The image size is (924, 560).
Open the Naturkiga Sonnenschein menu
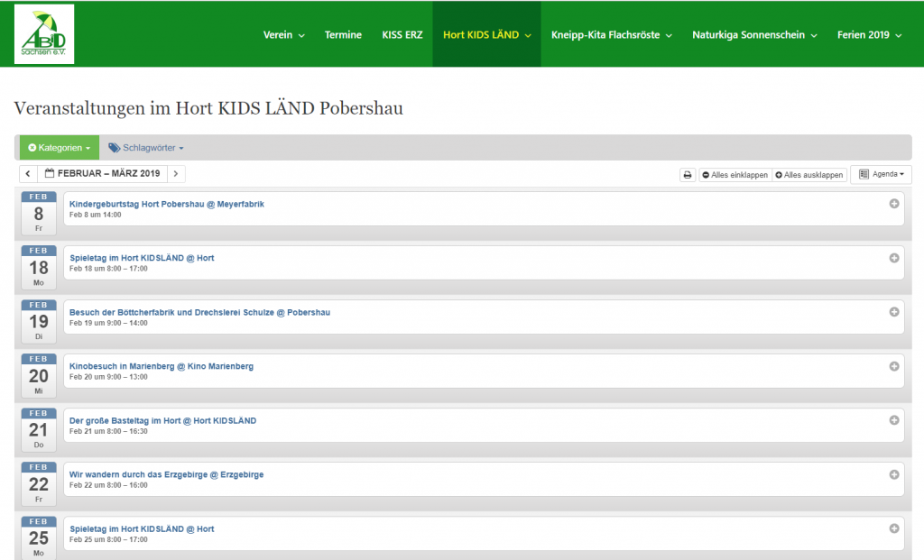point(754,35)
